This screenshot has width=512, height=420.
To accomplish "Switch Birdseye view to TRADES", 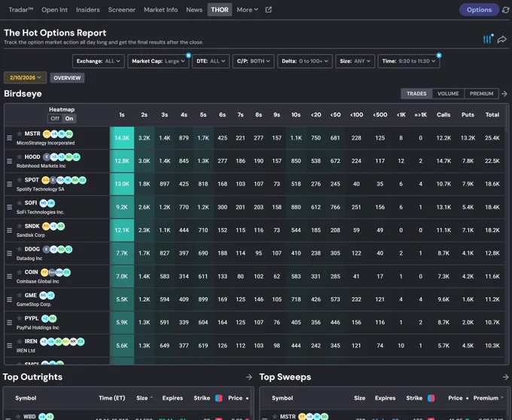I will point(416,93).
